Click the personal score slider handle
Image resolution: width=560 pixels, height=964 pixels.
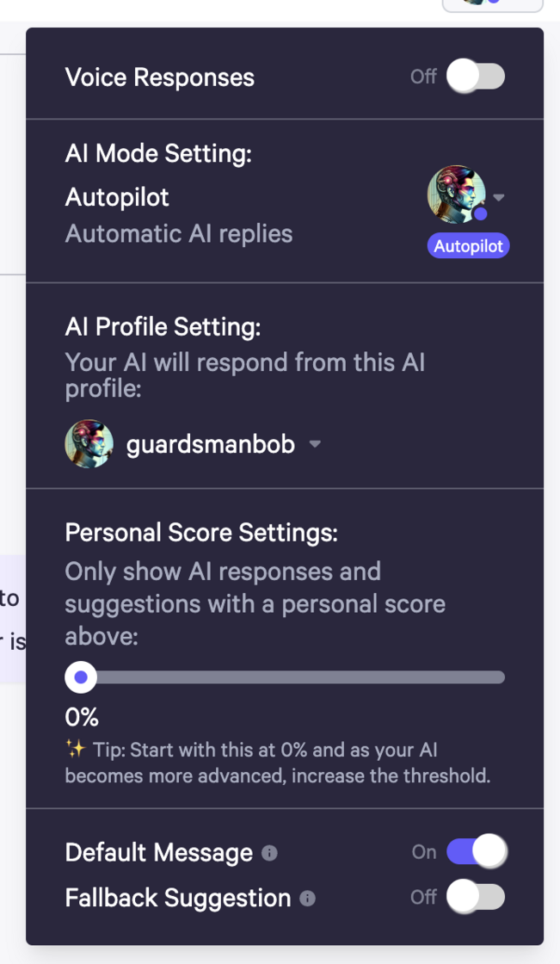(81, 677)
